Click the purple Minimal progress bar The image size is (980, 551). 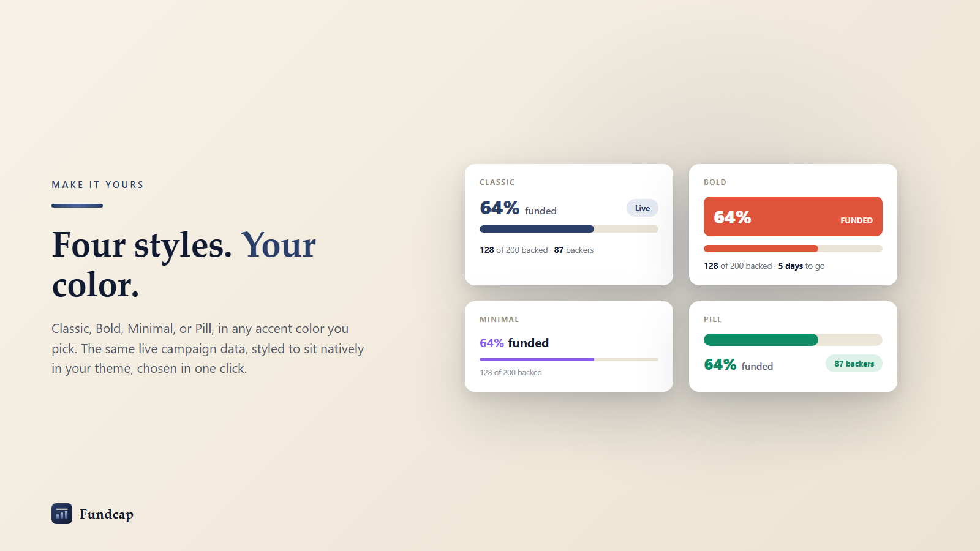coord(569,359)
